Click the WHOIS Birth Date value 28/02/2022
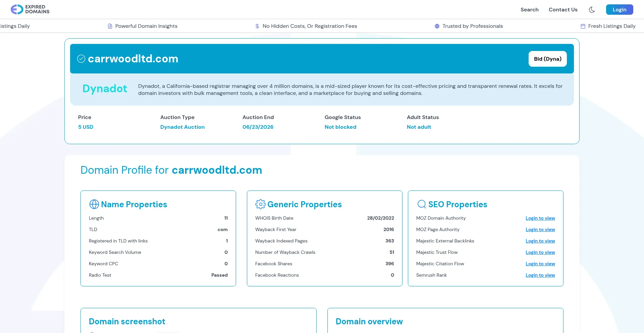This screenshot has height=333, width=644. pos(380,218)
